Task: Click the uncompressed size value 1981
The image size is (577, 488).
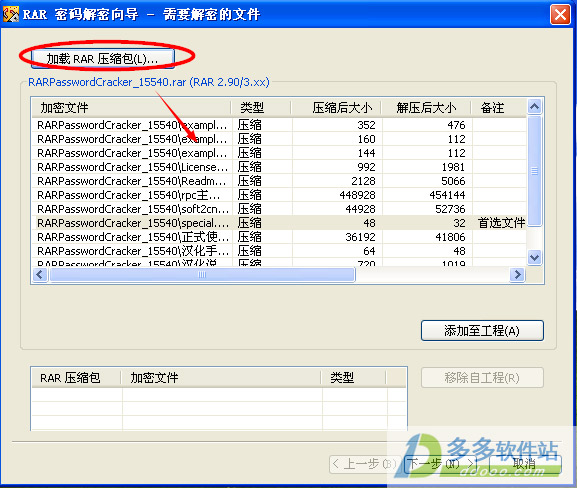Action: tap(453, 167)
